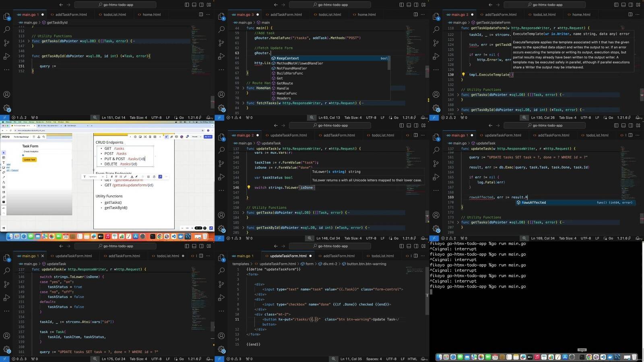Click Miro's undo arrow in left toolbar
644x362 pixels.
click(4, 208)
